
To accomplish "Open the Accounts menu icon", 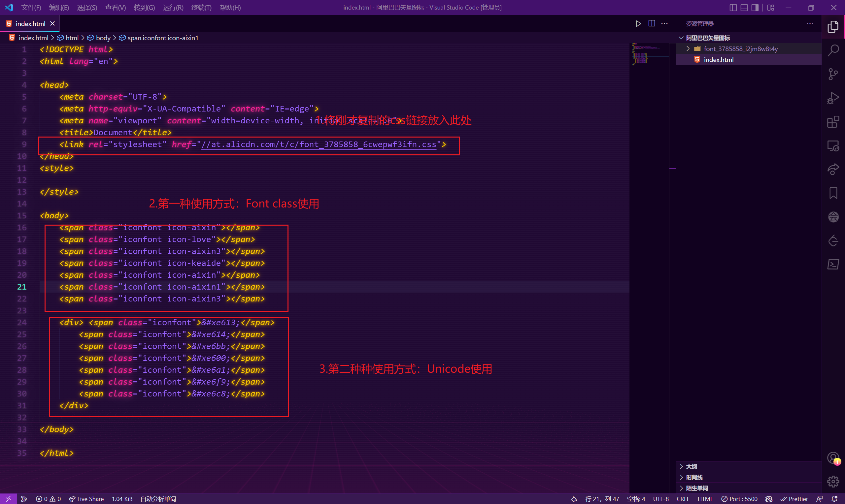I will 833,458.
